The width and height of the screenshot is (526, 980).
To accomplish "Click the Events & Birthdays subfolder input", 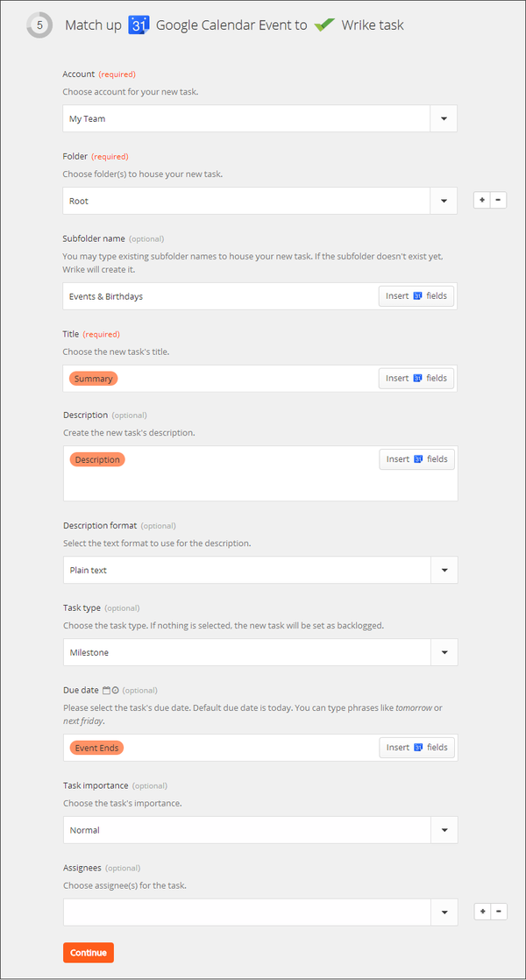I will 219,296.
